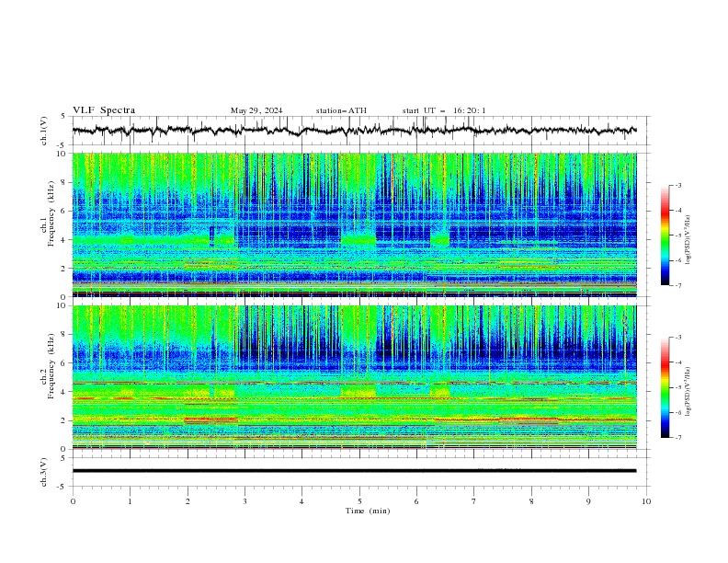
Task: Click ch.1 color bar log(PSD) label
Action: pos(688,240)
